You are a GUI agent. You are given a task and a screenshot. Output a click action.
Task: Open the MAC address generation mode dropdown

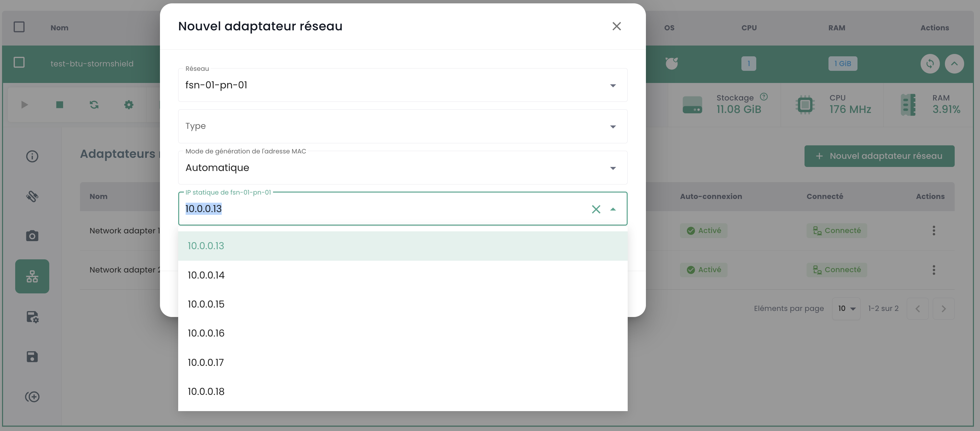coord(402,168)
